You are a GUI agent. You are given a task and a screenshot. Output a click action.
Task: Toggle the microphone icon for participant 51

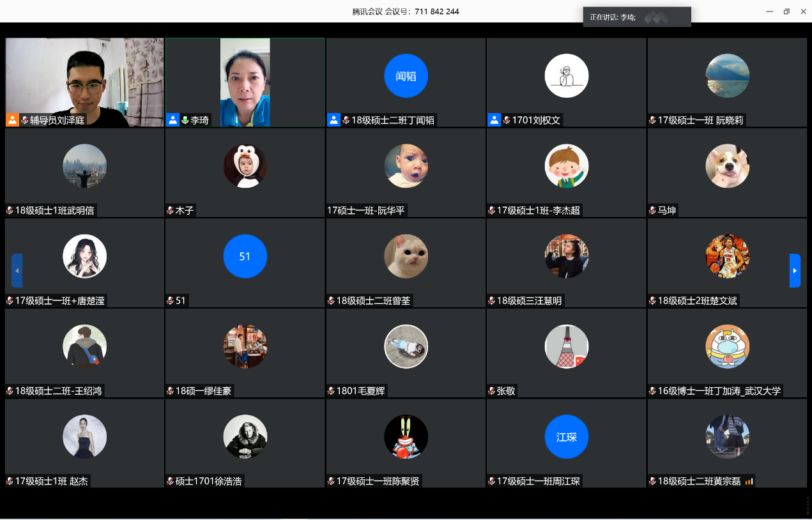click(x=171, y=301)
